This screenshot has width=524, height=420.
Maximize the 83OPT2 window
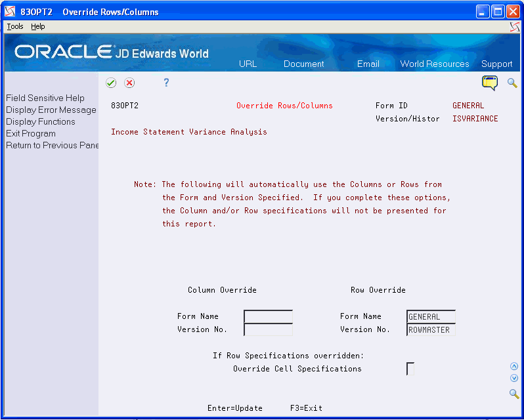click(498, 12)
